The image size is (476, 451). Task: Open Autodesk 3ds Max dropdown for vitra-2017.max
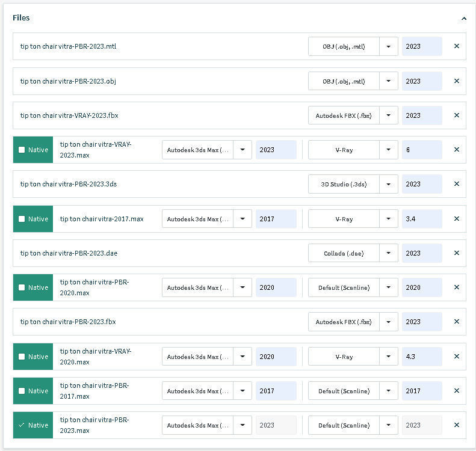(243, 219)
